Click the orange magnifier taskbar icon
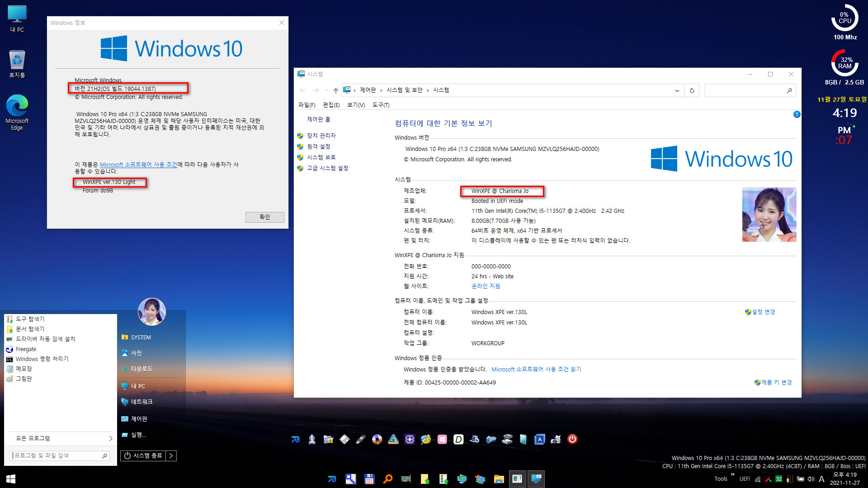This screenshot has height=488, width=868. point(388,479)
